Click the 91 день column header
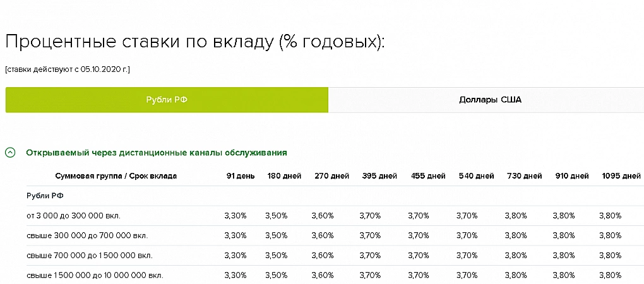Screen dimensions: 644x284 (x=241, y=176)
